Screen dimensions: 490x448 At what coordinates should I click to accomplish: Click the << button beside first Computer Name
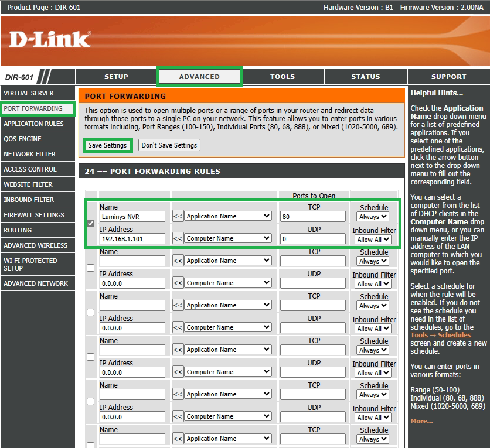pyautogui.click(x=178, y=239)
